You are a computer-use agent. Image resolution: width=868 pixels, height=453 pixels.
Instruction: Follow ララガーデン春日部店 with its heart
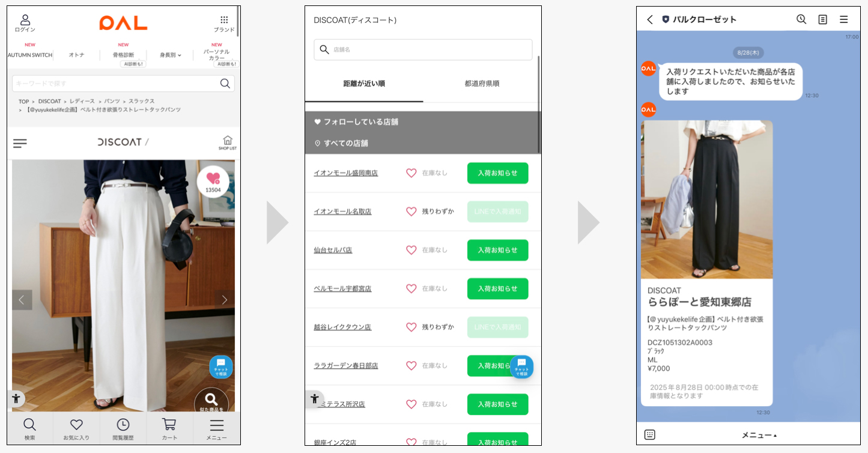pos(411,365)
